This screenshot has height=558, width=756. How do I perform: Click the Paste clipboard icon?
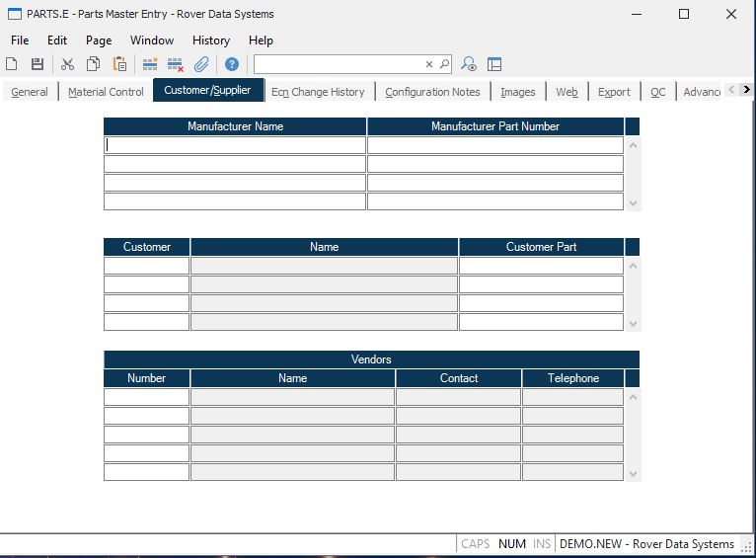point(119,64)
